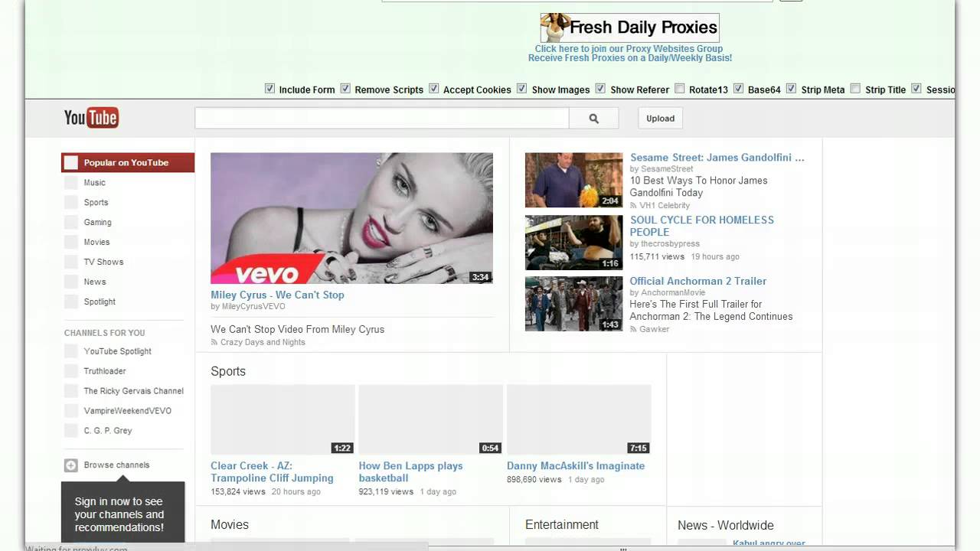980x551 pixels.
Task: Click the VampireWeekendVEVO channel icon
Action: pos(71,411)
